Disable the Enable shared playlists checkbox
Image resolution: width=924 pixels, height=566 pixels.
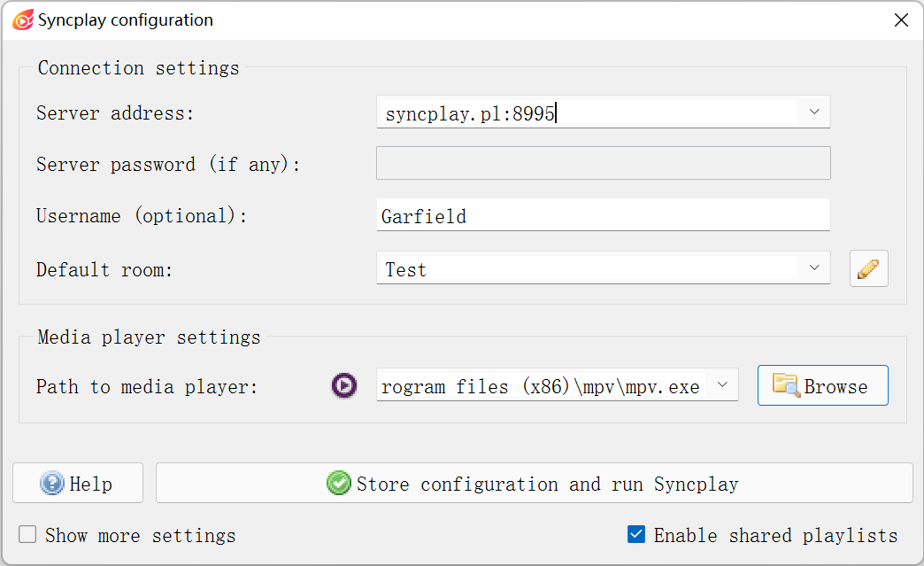tap(636, 535)
